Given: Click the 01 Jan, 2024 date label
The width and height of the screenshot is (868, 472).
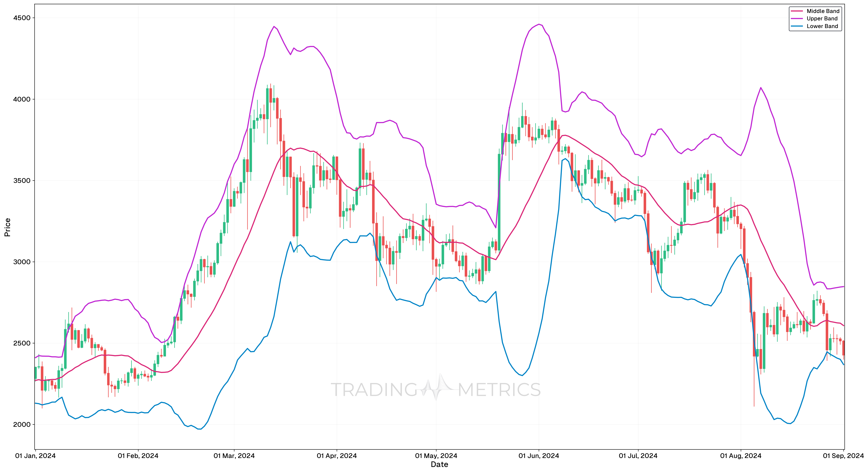Looking at the screenshot, I should 35,456.
